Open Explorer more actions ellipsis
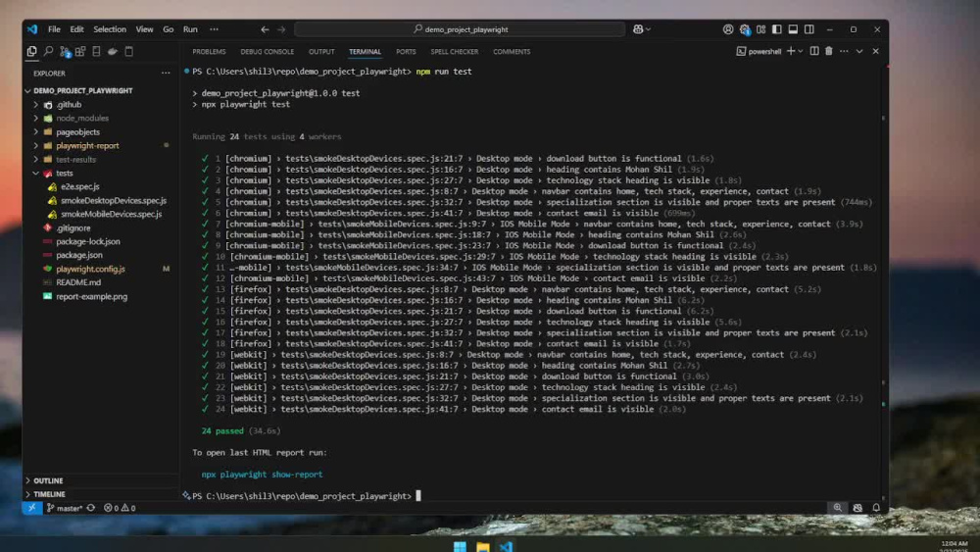Image resolution: width=980 pixels, height=552 pixels. tap(166, 74)
